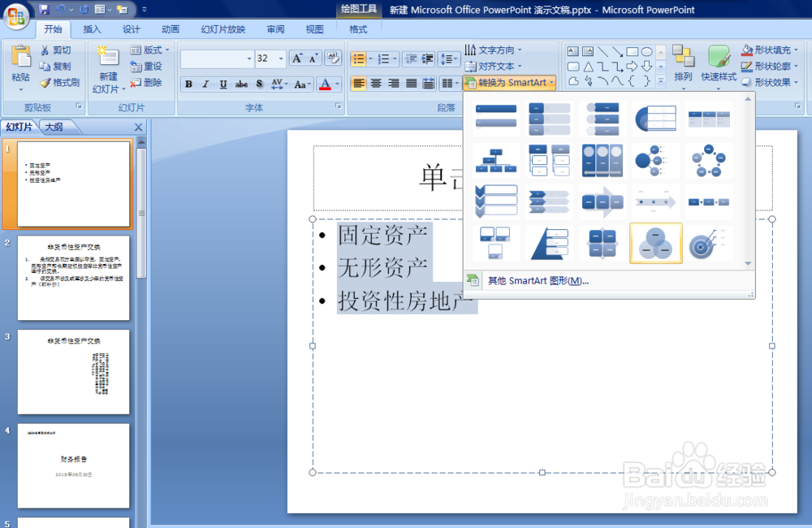The image size is (812, 528).
Task: Choose the hierarchy org chart SmartArt layout
Action: click(496, 161)
